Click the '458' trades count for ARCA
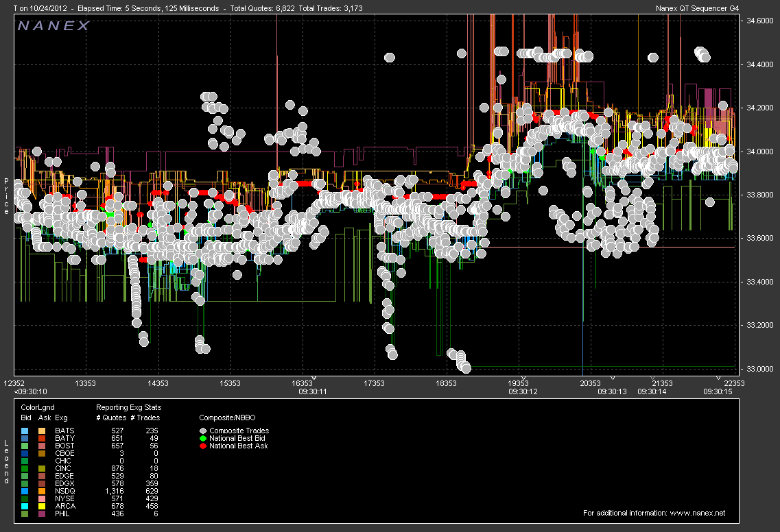This screenshot has width=780, height=532. (152, 506)
